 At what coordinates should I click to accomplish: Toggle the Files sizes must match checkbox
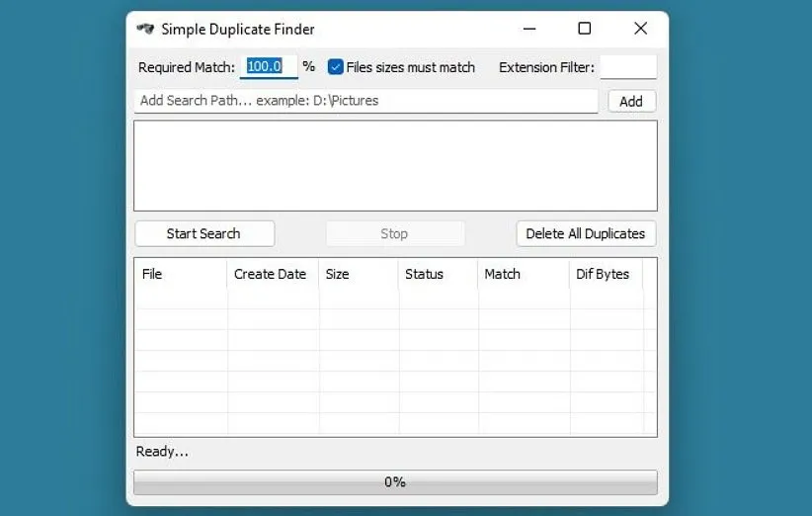pyautogui.click(x=336, y=67)
